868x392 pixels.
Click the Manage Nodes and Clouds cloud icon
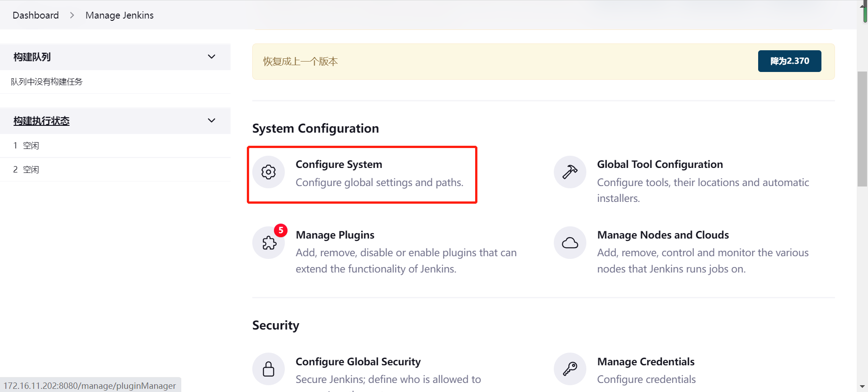click(x=570, y=243)
